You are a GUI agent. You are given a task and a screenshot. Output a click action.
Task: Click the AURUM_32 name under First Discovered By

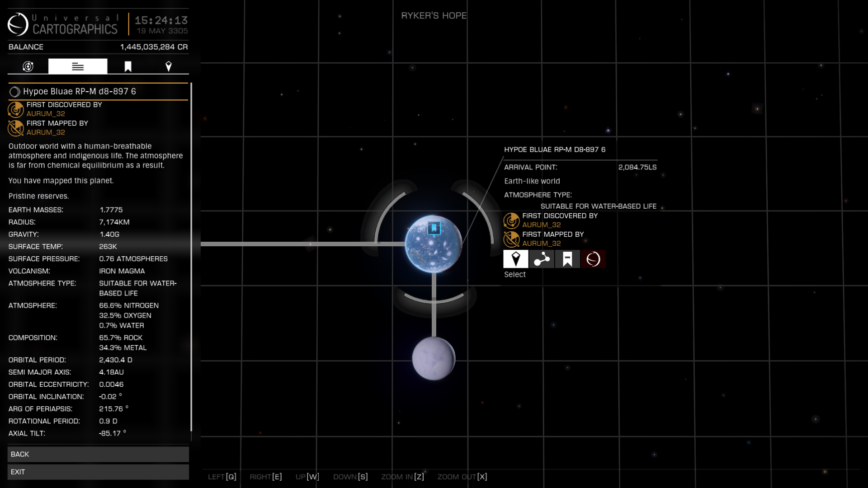(46, 114)
